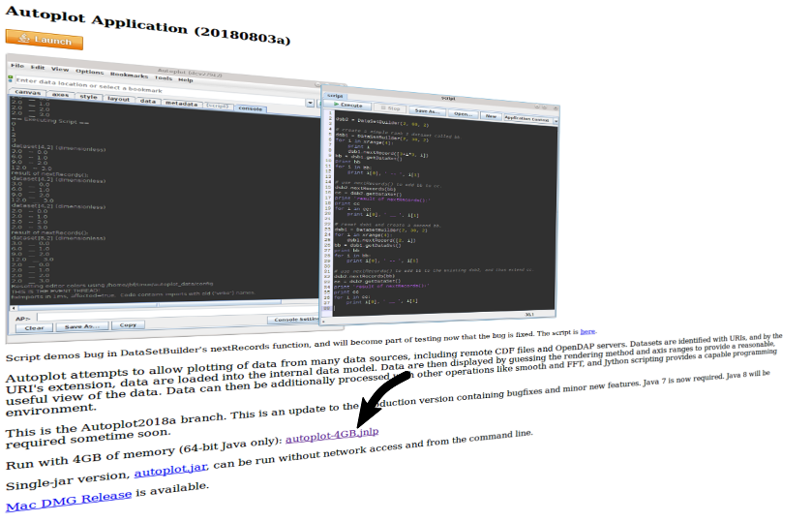Click the console Clear button
The width and height of the screenshot is (812, 522).
[34, 328]
